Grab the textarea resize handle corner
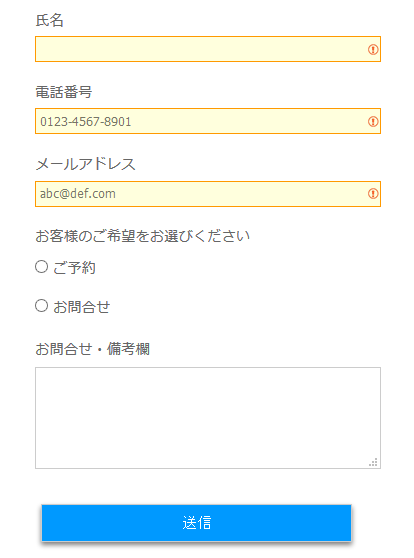 [x=373, y=462]
